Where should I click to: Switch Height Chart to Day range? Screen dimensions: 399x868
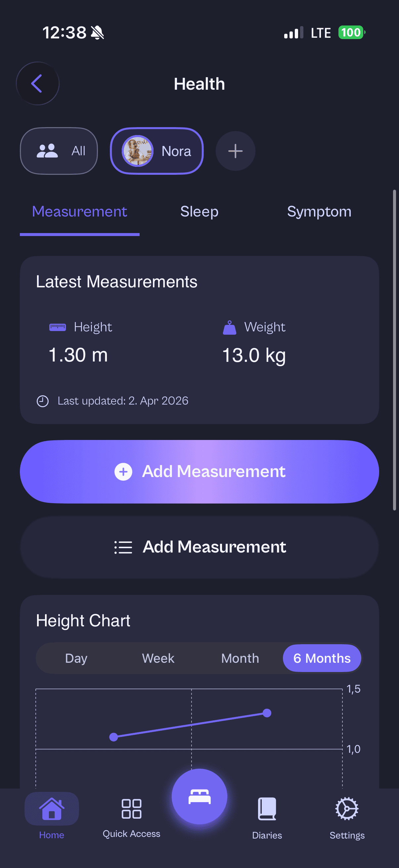point(76,658)
